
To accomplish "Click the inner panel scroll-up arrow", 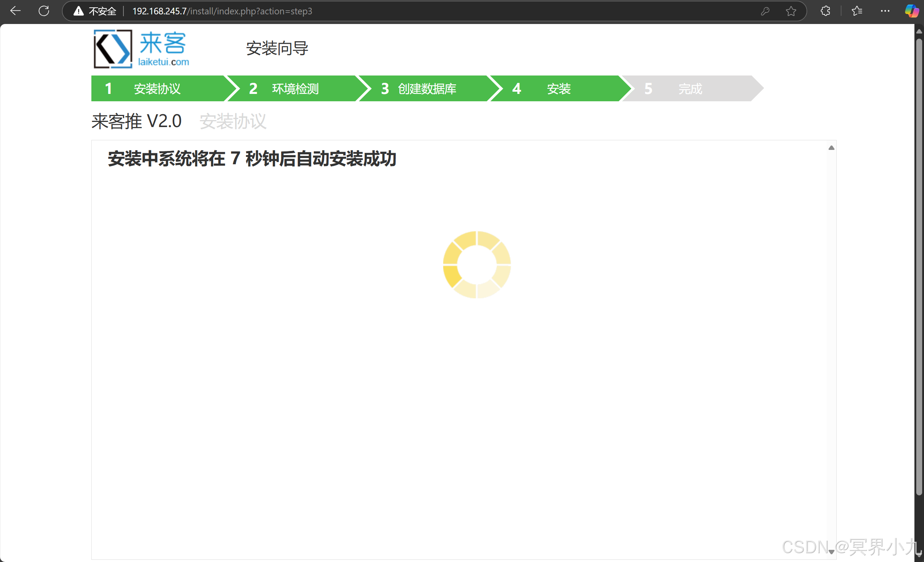I will (832, 148).
